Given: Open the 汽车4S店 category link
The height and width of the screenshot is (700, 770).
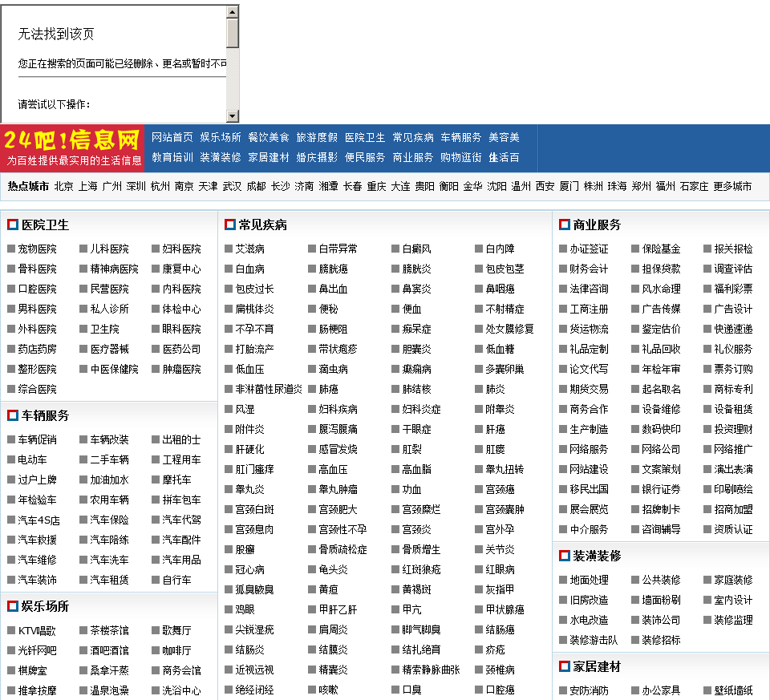Looking at the screenshot, I should [x=38, y=520].
